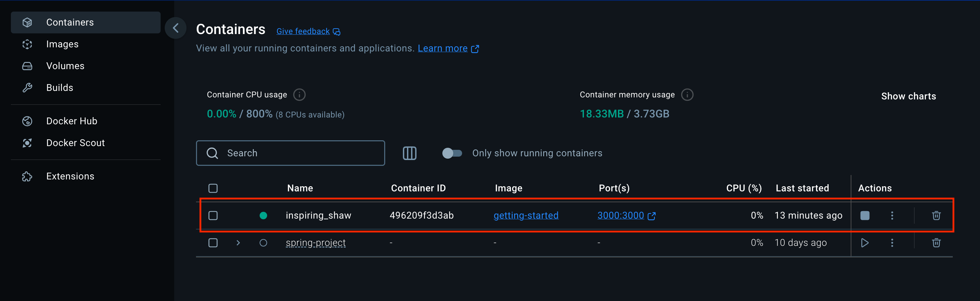Click the Learn more link
Screen dimensions: 980x301
coord(448,48)
